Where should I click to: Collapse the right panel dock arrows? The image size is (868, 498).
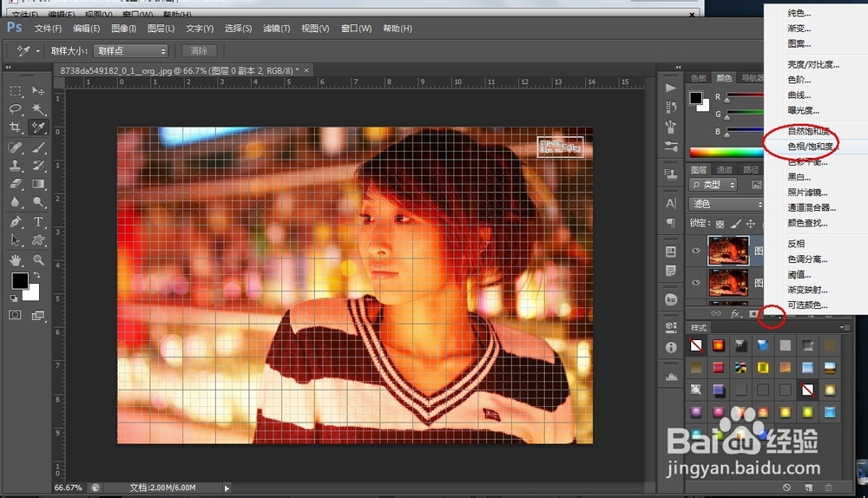point(678,67)
